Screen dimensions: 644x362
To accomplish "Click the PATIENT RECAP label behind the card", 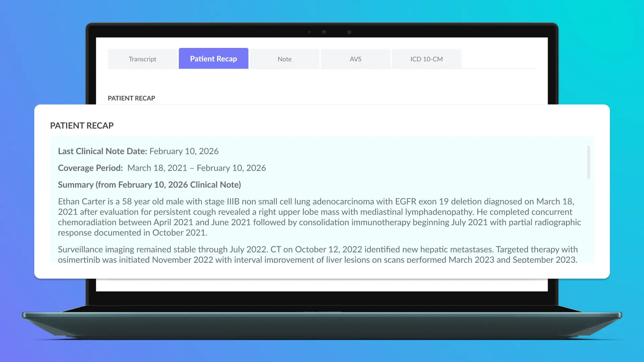I will click(131, 98).
